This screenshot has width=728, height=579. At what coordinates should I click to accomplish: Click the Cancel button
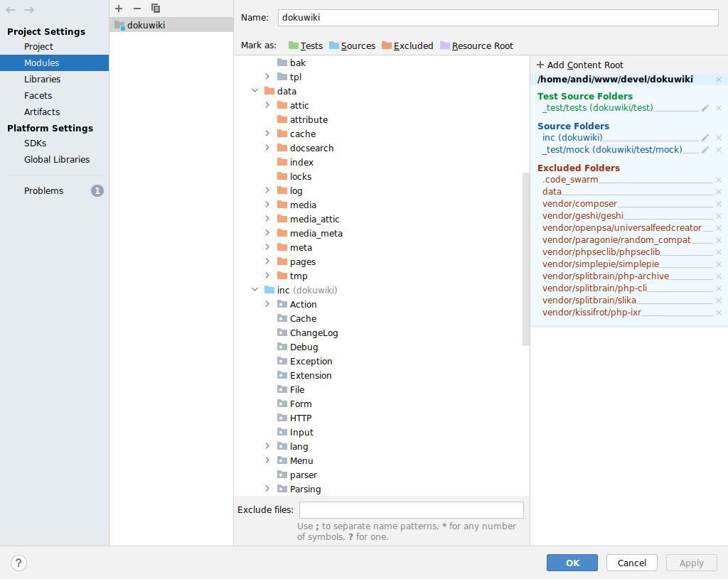631,563
